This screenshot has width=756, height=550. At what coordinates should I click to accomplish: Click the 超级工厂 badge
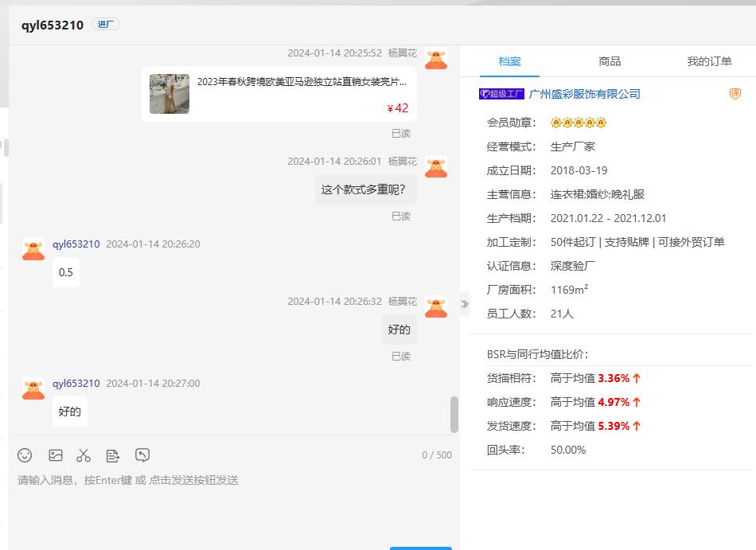pos(501,94)
